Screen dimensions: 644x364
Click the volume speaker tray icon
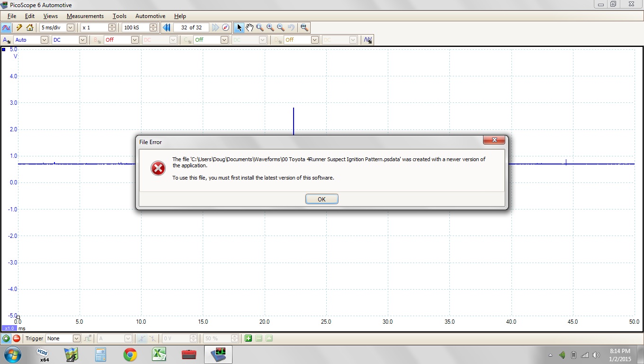click(x=596, y=355)
